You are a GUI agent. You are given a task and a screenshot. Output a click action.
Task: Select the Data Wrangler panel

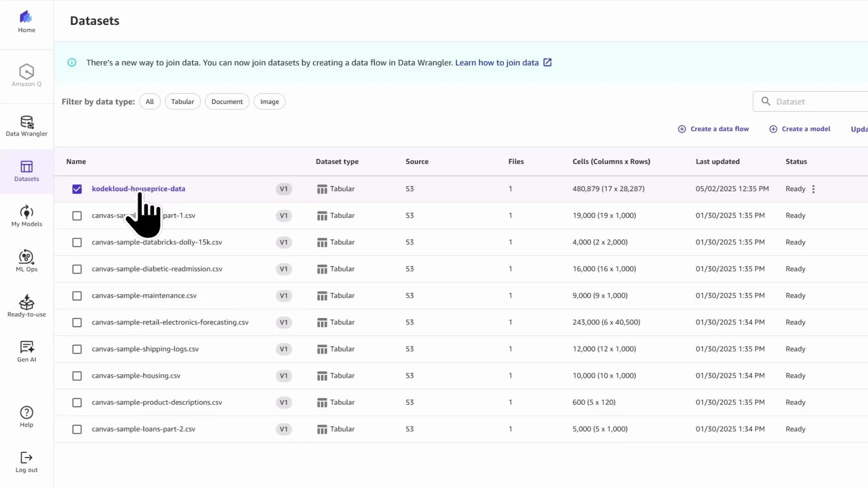coord(26,125)
